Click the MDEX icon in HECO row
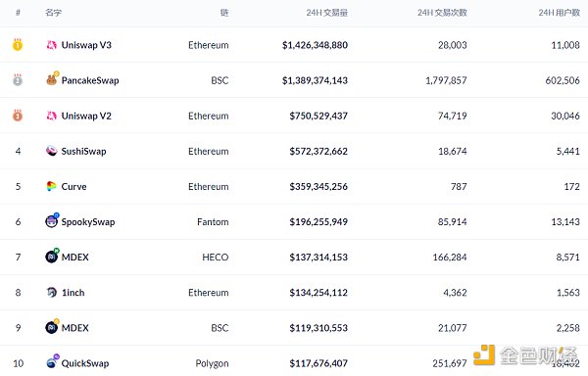The image size is (588, 376). (x=52, y=256)
